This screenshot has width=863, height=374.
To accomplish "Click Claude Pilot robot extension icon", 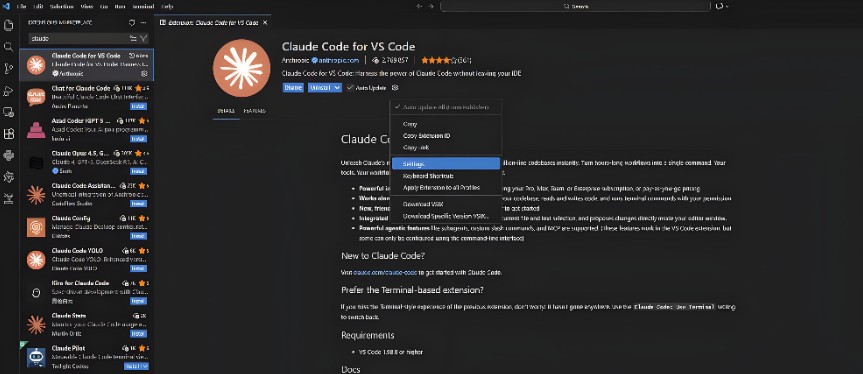I will pyautogui.click(x=36, y=357).
